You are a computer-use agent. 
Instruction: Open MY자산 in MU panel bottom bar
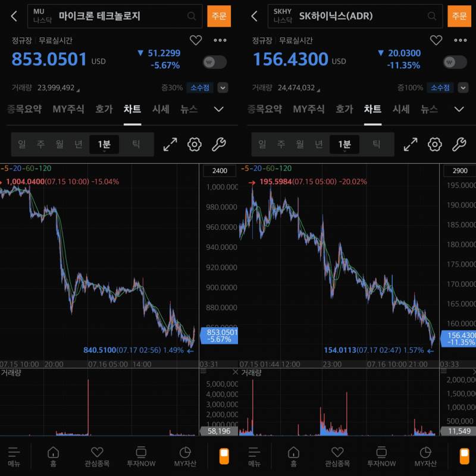[x=185, y=456]
